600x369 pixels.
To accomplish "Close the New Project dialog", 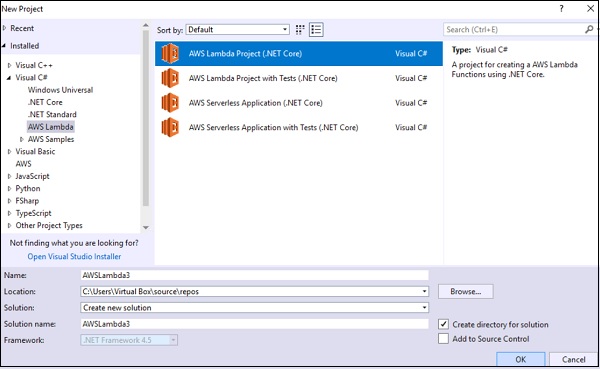I will pyautogui.click(x=590, y=8).
